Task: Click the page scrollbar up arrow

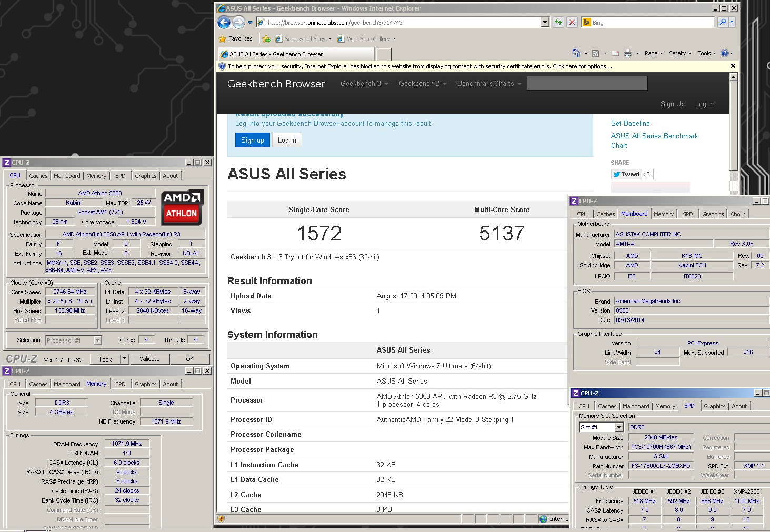Action: coord(734,77)
